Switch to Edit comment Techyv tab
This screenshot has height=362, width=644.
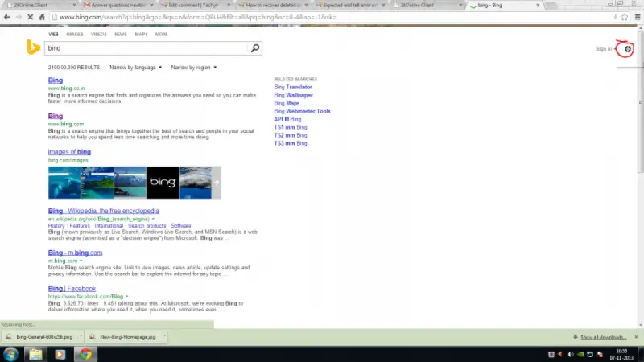click(194, 6)
